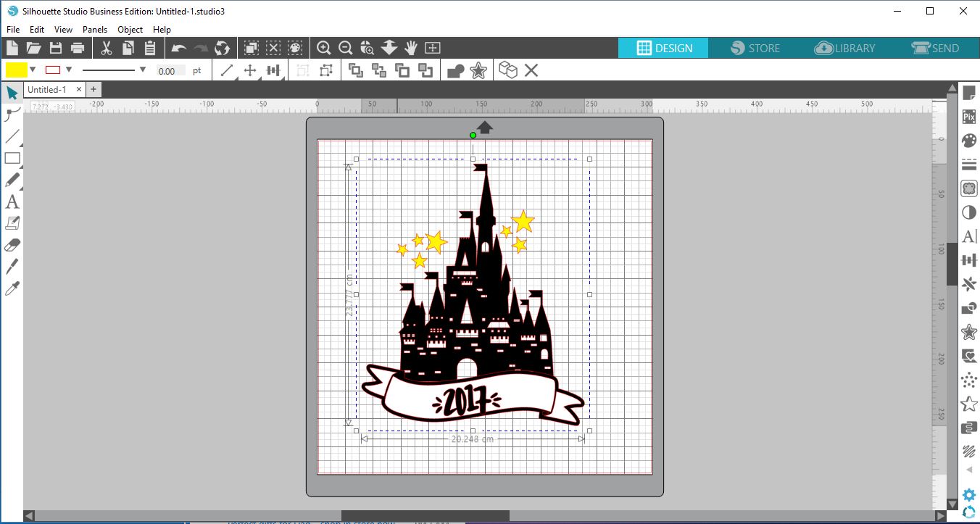Open the Offset panel
This screenshot has width=980, height=524.
[969, 332]
